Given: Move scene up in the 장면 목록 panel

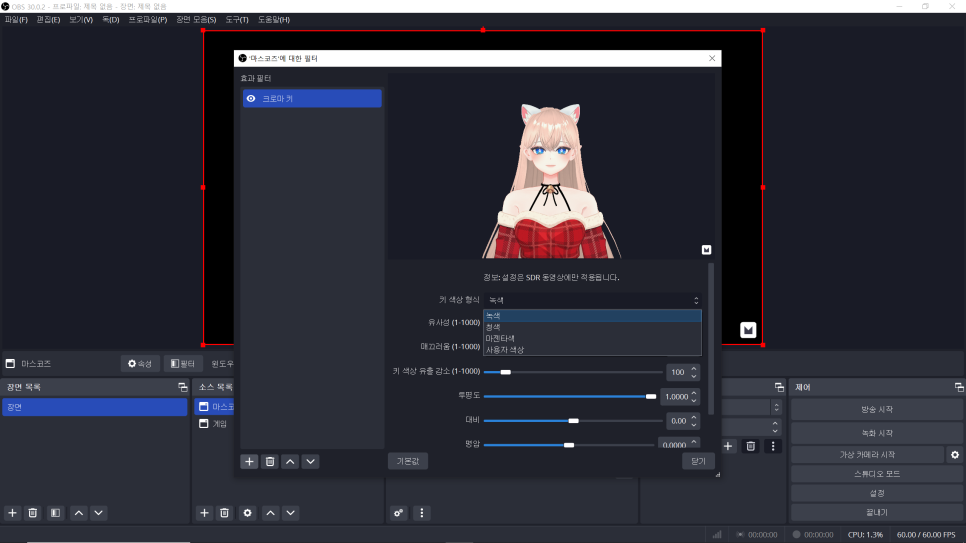Looking at the screenshot, I should point(79,513).
